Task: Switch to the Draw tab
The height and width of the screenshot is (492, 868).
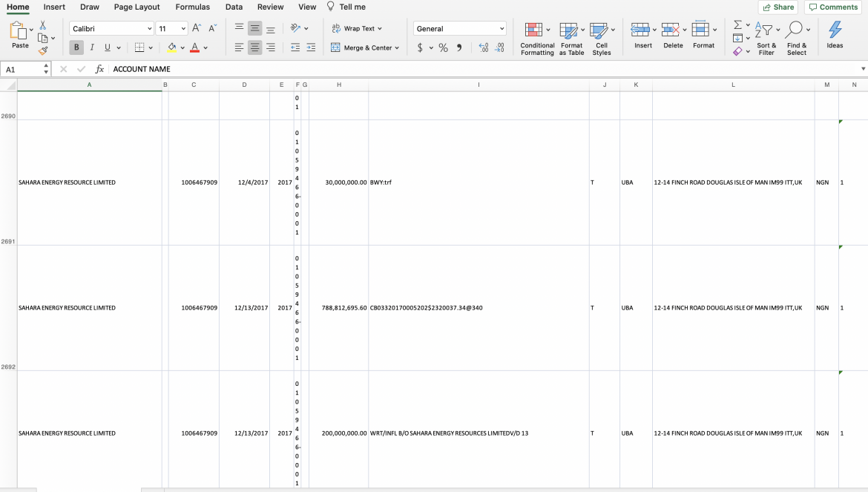Action: (x=90, y=7)
